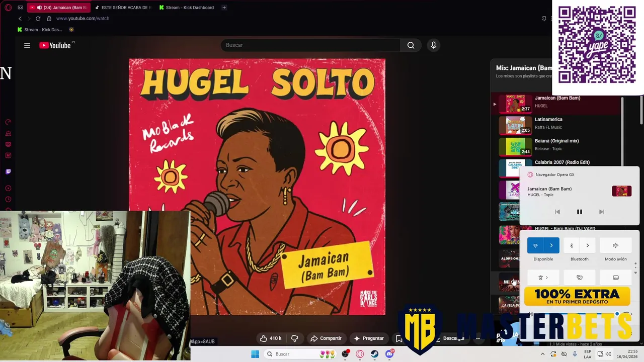Open OBS Studio from the taskbar

[345, 354]
